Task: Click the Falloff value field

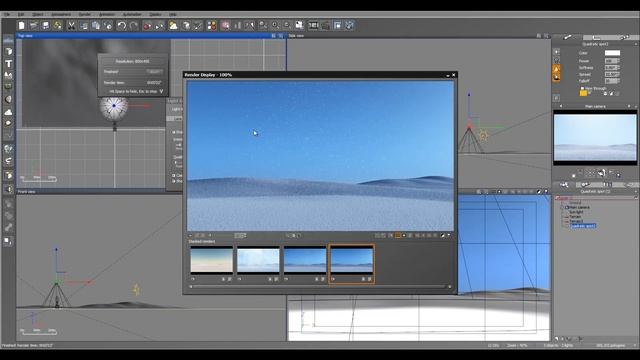Action: pos(612,81)
